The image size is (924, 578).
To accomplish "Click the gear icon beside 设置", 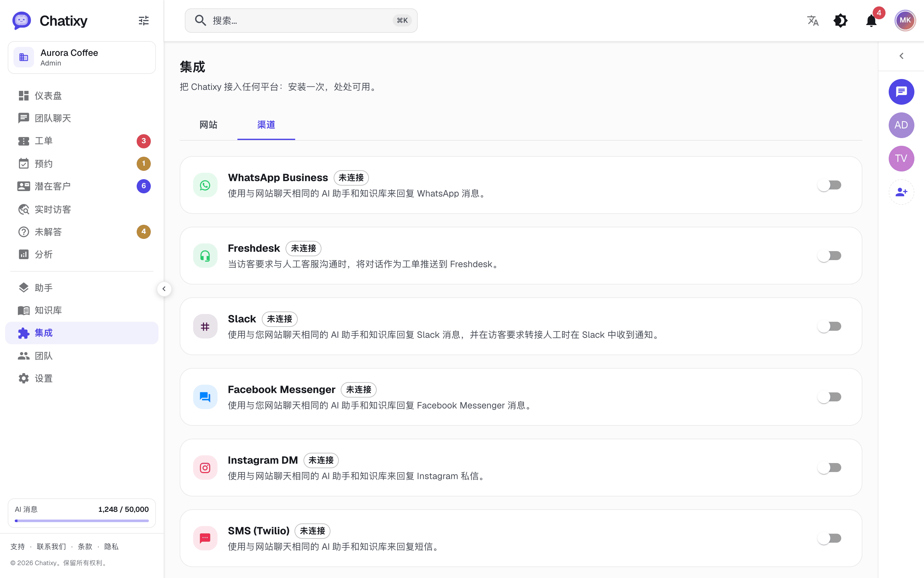I will [24, 379].
